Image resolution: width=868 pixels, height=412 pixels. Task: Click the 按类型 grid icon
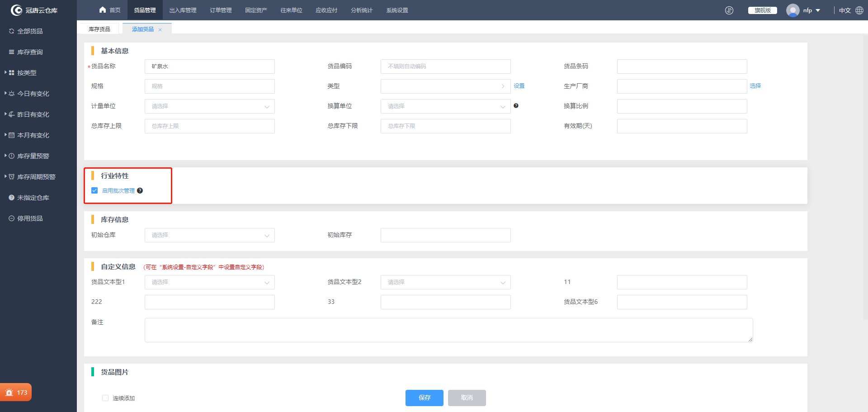12,73
